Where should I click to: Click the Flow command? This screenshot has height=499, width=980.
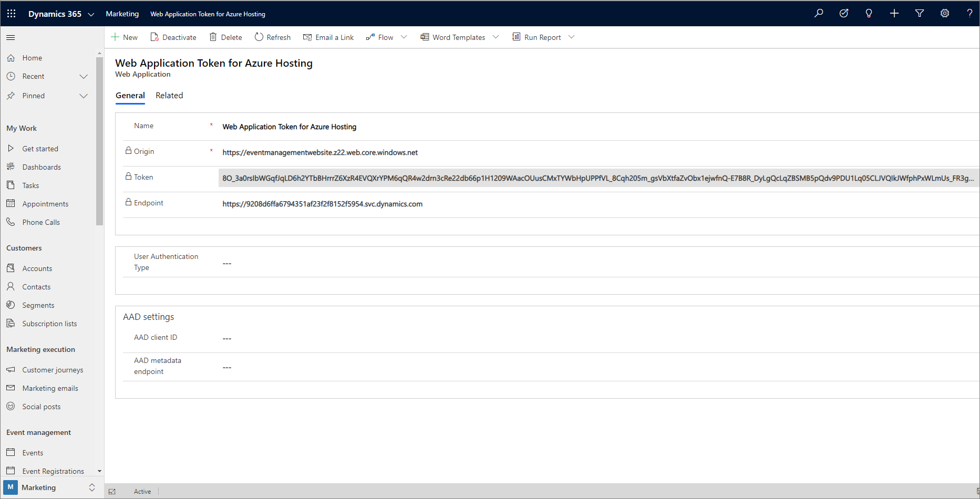point(380,37)
